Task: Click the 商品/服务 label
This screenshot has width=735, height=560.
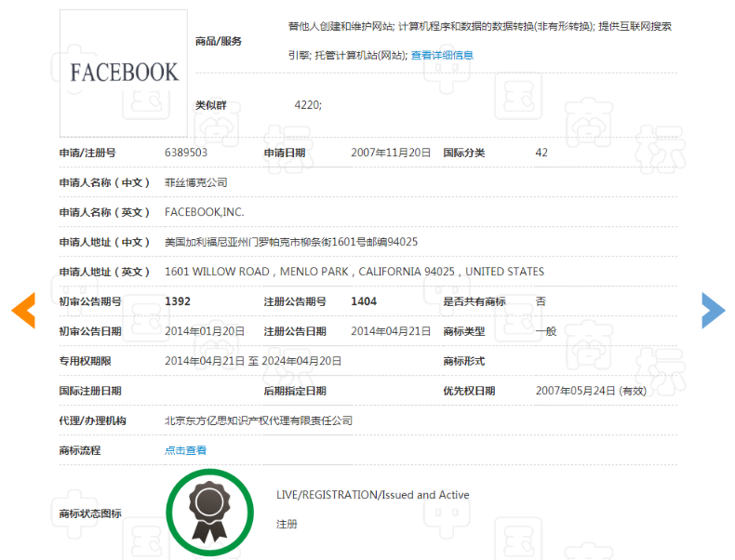Action: (x=219, y=41)
